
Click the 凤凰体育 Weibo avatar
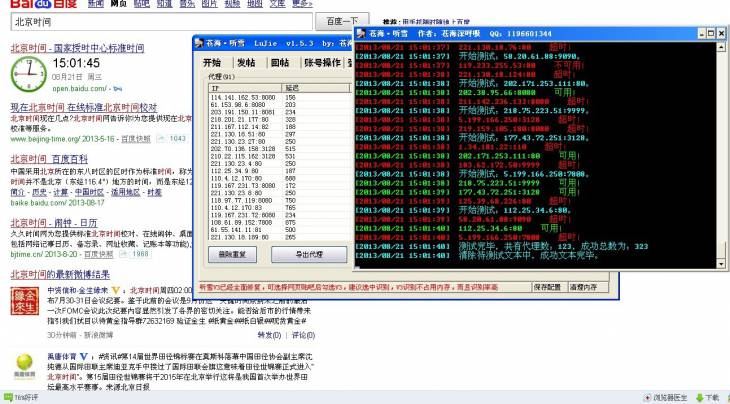click(x=25, y=365)
